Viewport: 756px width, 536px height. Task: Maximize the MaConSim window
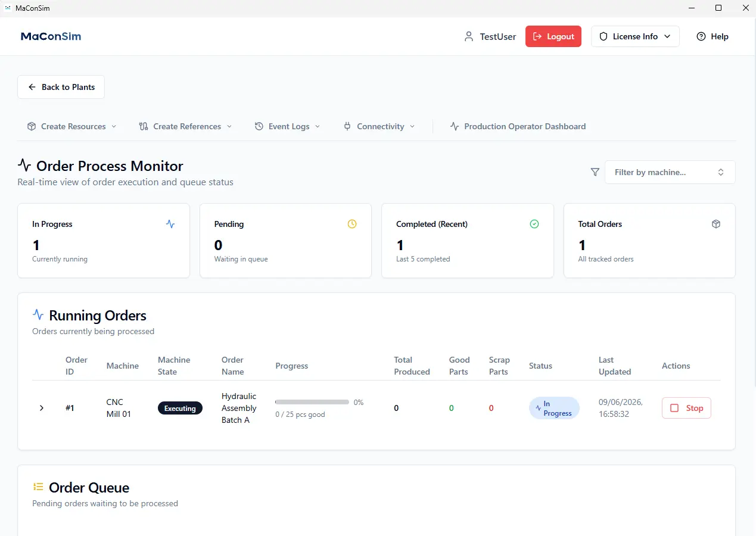pos(718,8)
